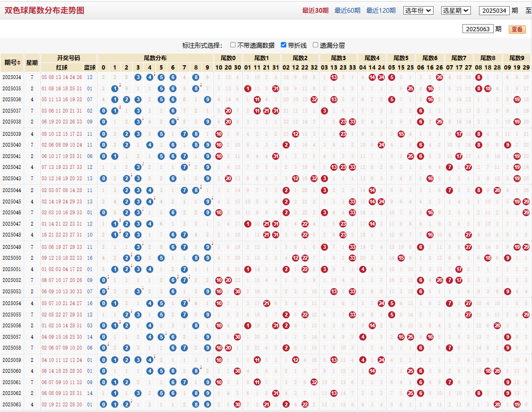Image resolution: width=532 pixels, height=412 pixels.
Task: Select blue tail ball 0 in row 2025063
Action: [104, 404]
